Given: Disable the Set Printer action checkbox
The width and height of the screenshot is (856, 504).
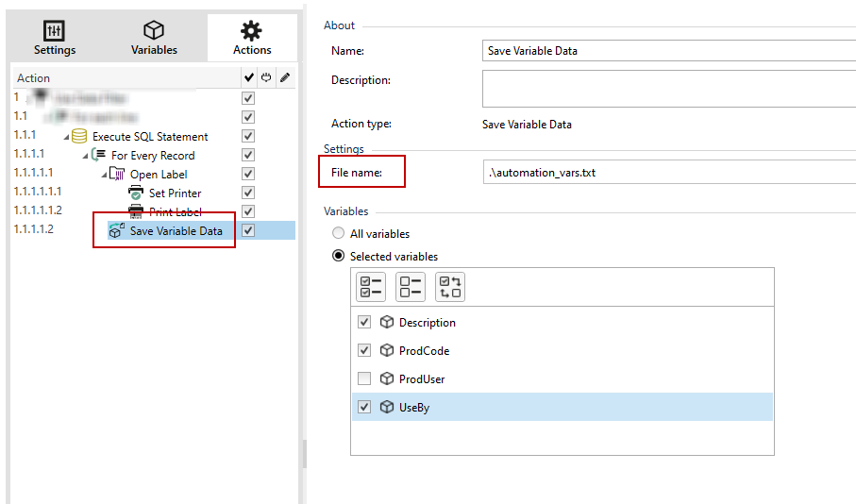Looking at the screenshot, I should [248, 193].
